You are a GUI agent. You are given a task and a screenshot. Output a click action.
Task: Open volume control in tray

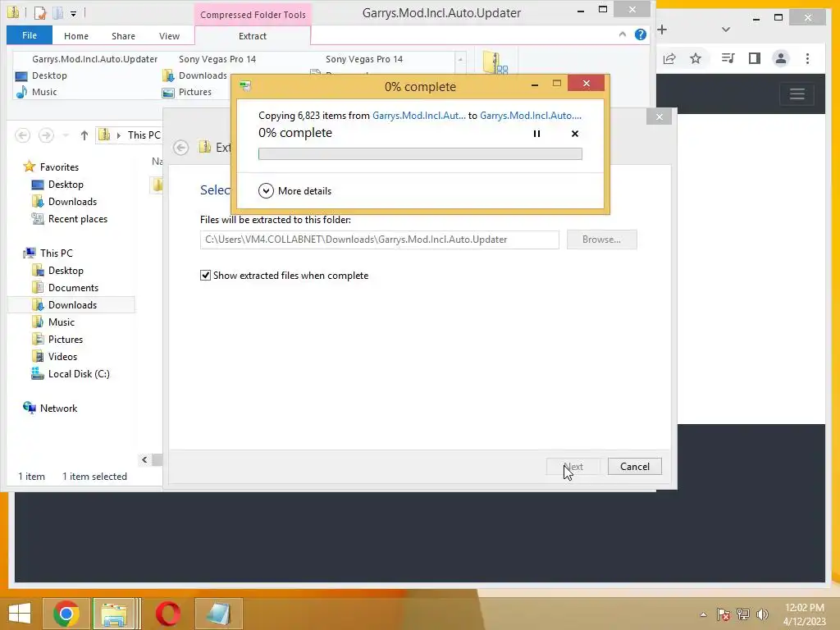(762, 614)
